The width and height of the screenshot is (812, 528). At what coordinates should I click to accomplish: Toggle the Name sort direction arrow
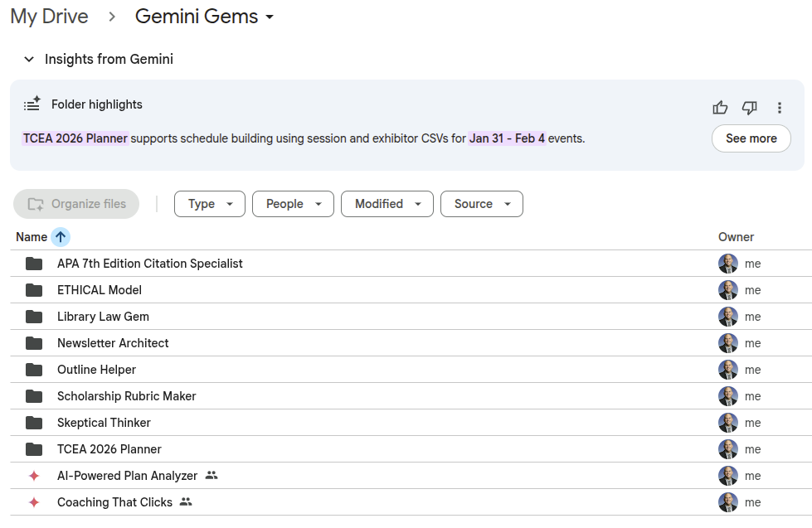pyautogui.click(x=61, y=237)
